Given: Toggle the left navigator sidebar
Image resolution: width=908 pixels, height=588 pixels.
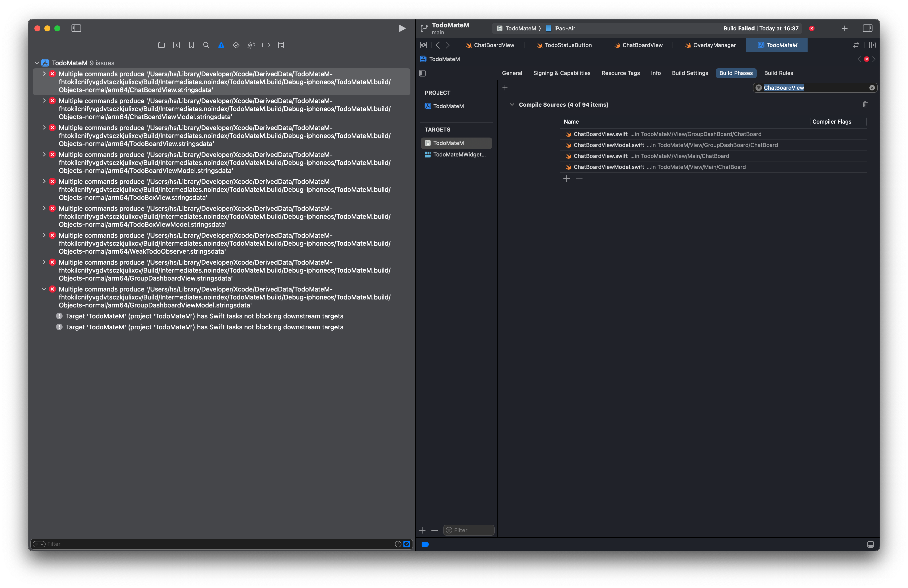Looking at the screenshot, I should pos(76,28).
